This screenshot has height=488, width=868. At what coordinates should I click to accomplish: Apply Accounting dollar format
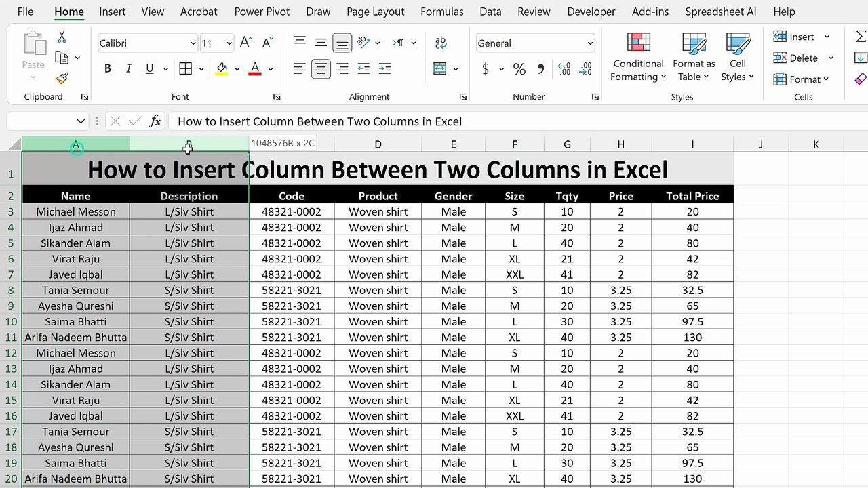pyautogui.click(x=486, y=68)
